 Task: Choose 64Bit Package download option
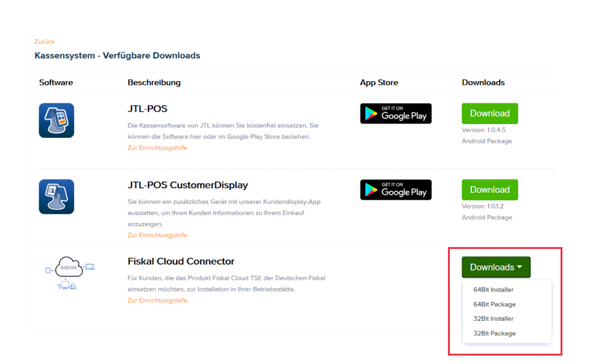click(495, 304)
